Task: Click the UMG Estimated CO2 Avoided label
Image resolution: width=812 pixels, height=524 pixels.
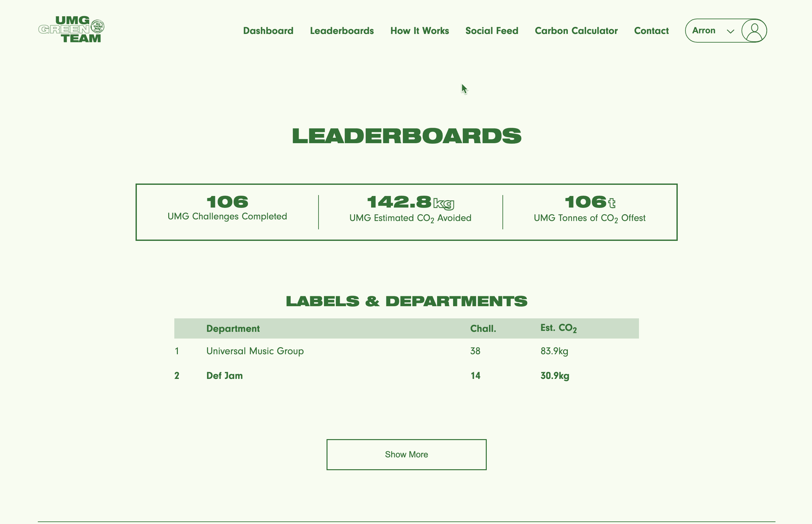Action: (x=410, y=218)
